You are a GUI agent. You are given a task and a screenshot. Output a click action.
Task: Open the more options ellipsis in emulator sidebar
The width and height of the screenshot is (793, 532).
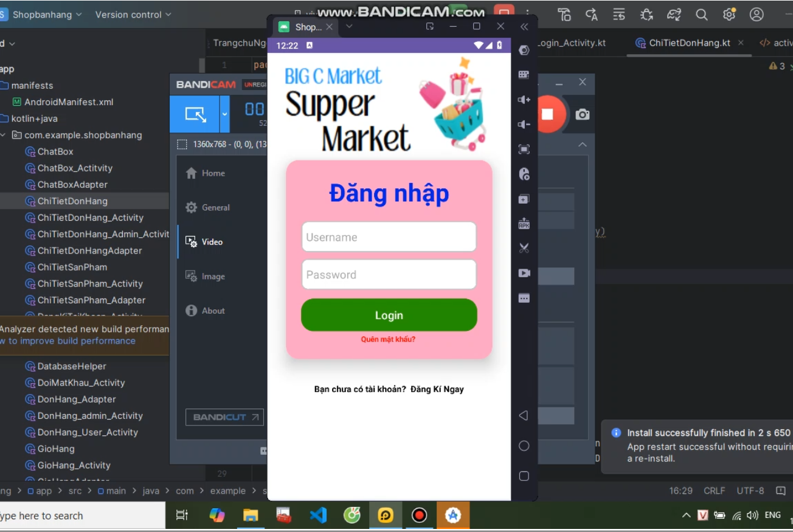pos(524,298)
